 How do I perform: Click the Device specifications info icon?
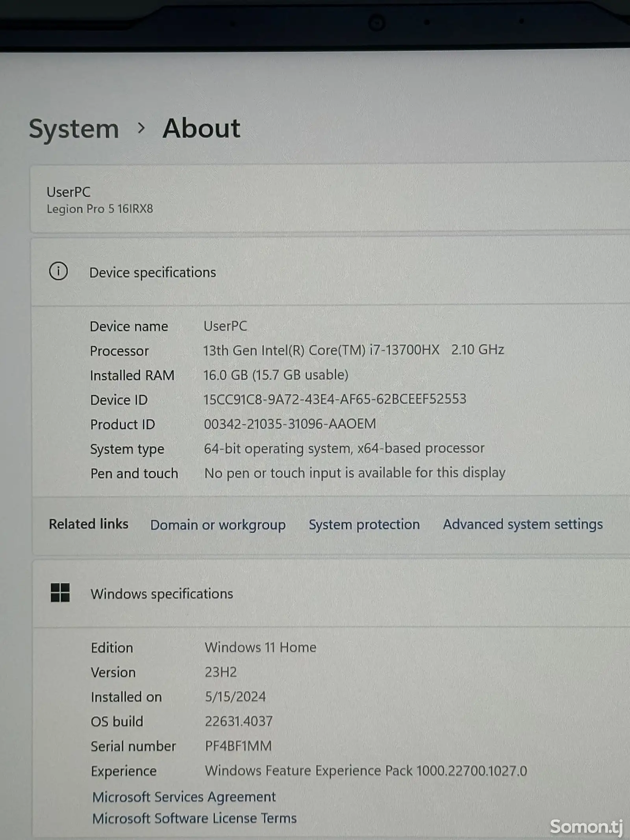point(58,271)
